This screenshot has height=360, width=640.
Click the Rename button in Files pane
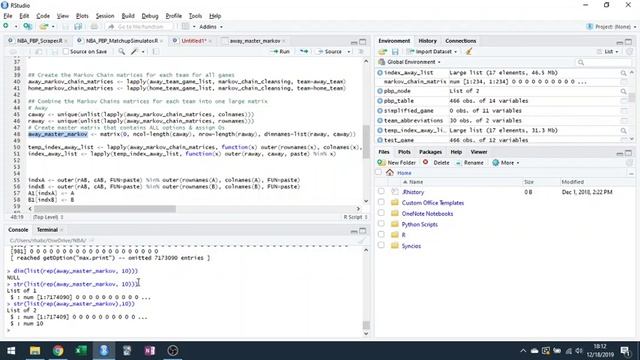coord(469,162)
